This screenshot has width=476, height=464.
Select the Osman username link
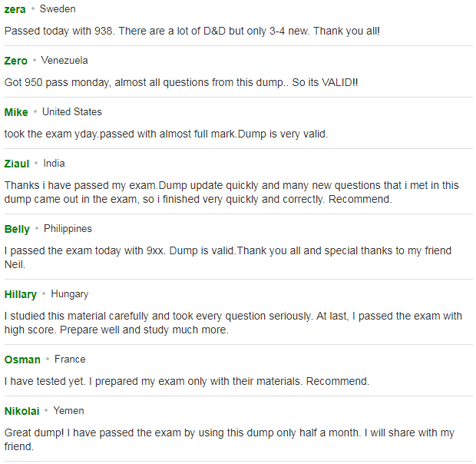(22, 360)
